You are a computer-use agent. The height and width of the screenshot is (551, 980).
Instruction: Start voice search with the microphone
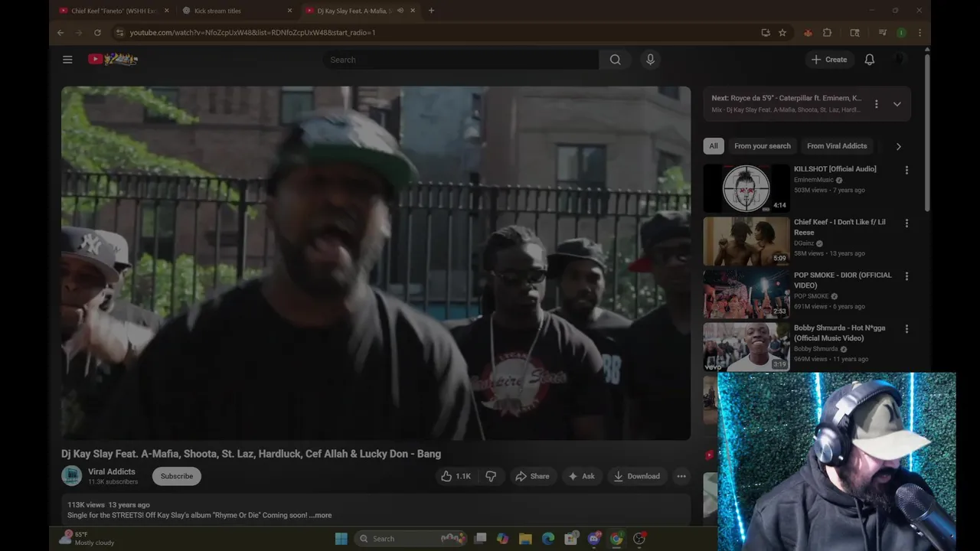click(650, 60)
